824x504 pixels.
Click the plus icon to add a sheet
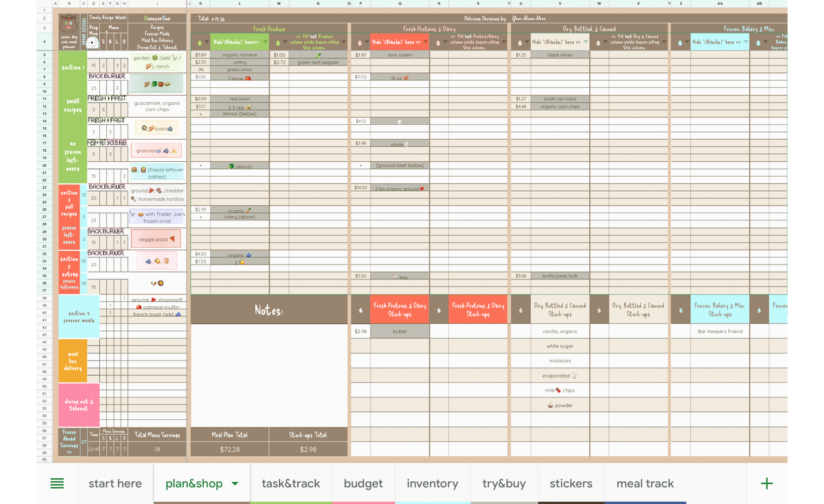click(x=767, y=484)
